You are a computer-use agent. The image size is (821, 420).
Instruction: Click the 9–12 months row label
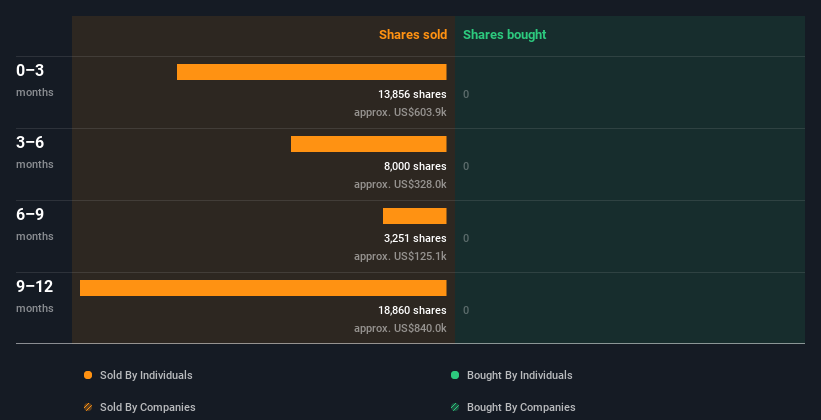pyautogui.click(x=35, y=296)
